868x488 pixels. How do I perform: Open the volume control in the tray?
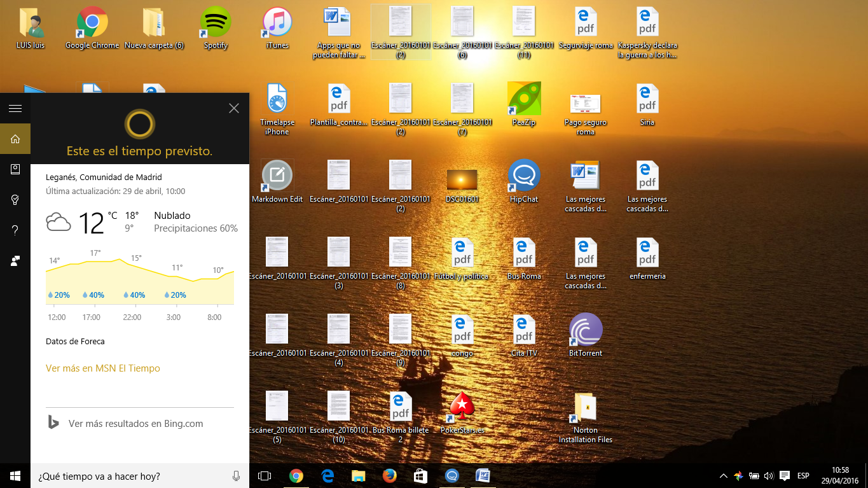click(768, 476)
